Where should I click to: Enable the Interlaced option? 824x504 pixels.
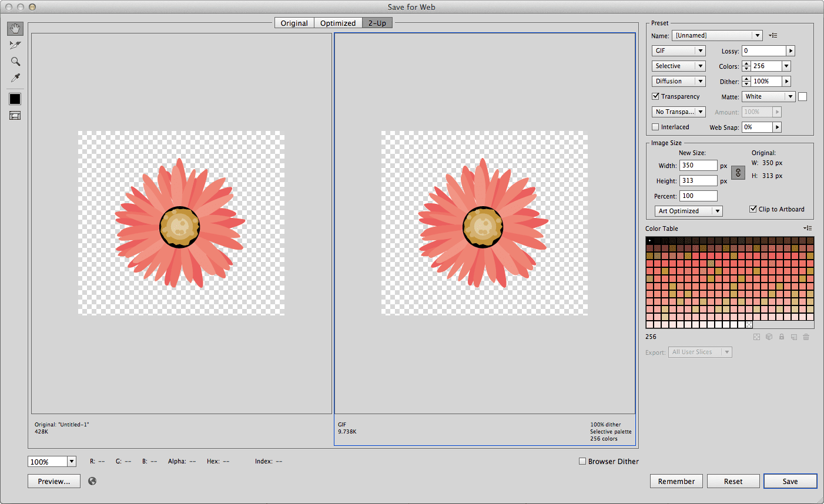click(x=655, y=127)
